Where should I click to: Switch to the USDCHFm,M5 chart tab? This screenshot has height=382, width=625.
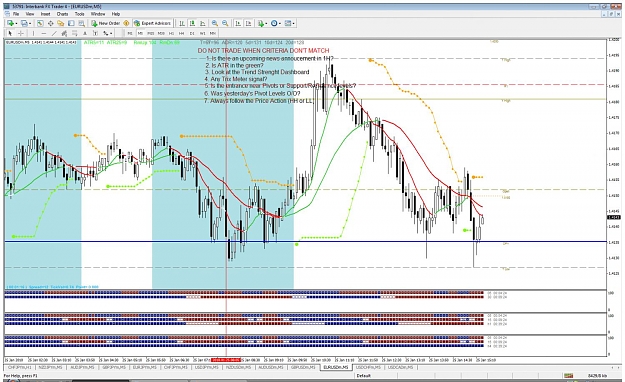369,367
